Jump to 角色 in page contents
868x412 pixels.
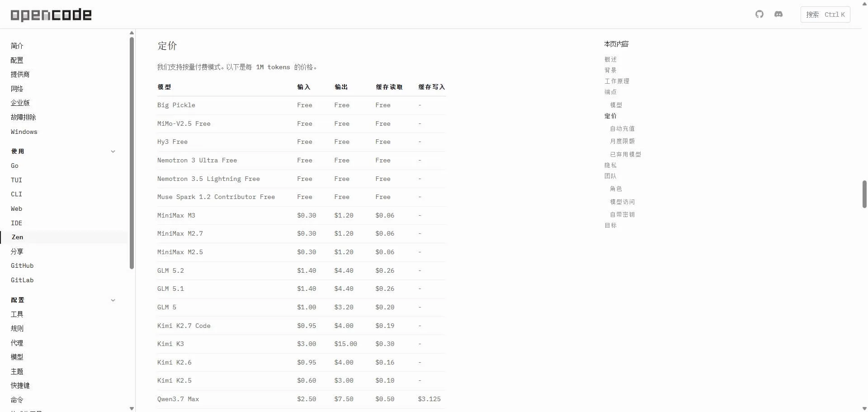[616, 189]
